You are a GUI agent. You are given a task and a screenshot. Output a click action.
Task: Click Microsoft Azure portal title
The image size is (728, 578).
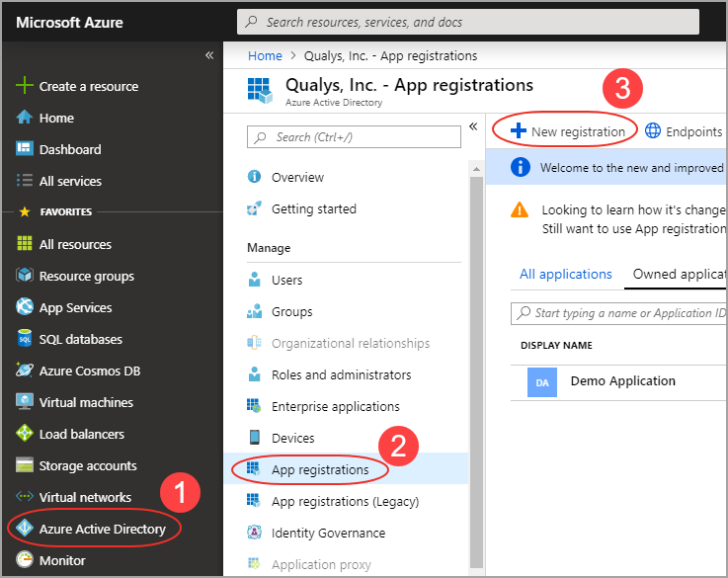point(69,23)
